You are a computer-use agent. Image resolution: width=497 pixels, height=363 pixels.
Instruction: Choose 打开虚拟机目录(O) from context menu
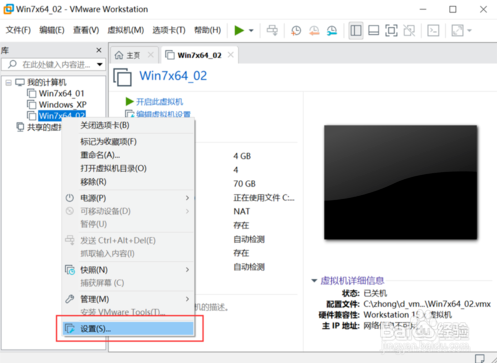tap(128, 168)
